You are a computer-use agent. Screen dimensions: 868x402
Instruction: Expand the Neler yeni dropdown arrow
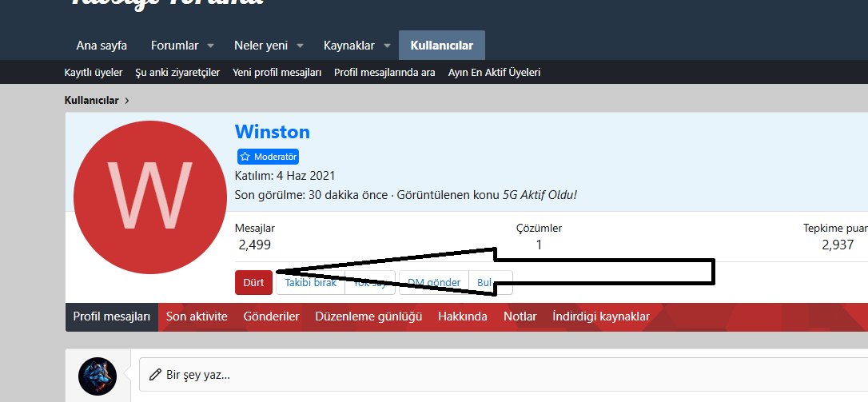click(x=301, y=46)
